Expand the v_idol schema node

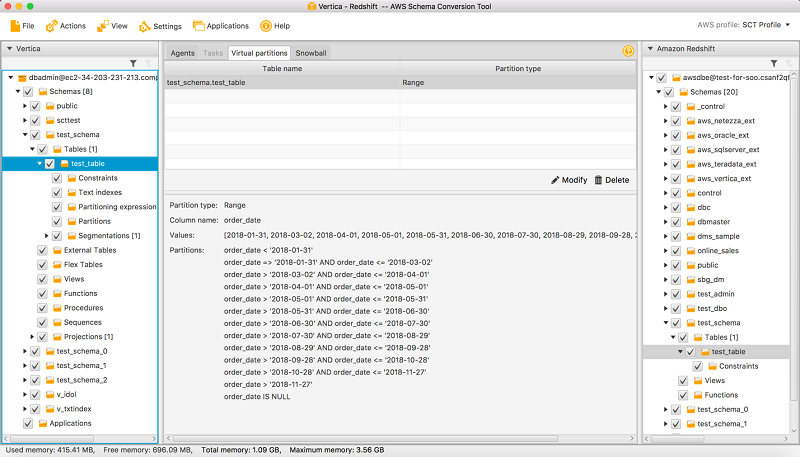(x=25, y=394)
